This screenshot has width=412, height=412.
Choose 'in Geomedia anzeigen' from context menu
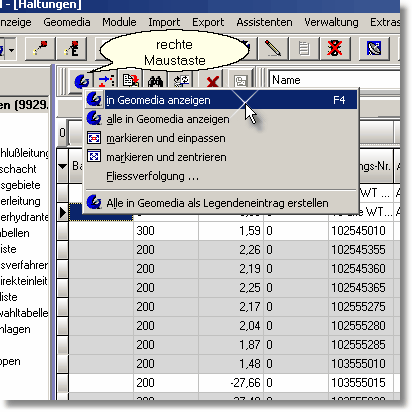[221, 100]
